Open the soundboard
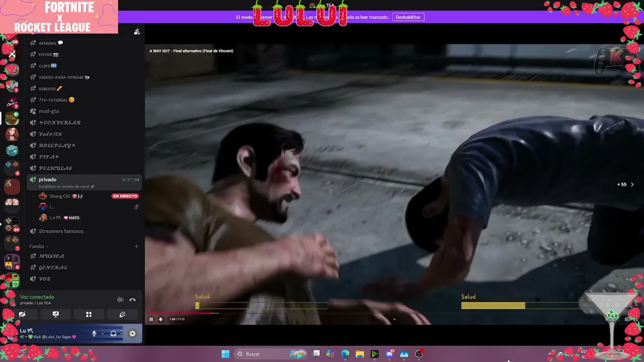644x362 pixels. coord(122,314)
